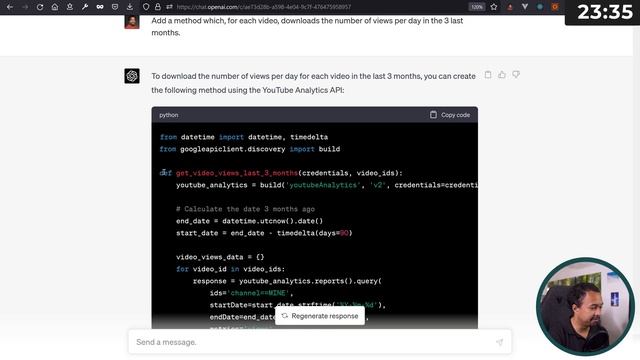The width and height of the screenshot is (640, 360).
Task: Click the 'for video_id in video_ids:' line
Action: [x=231, y=269]
